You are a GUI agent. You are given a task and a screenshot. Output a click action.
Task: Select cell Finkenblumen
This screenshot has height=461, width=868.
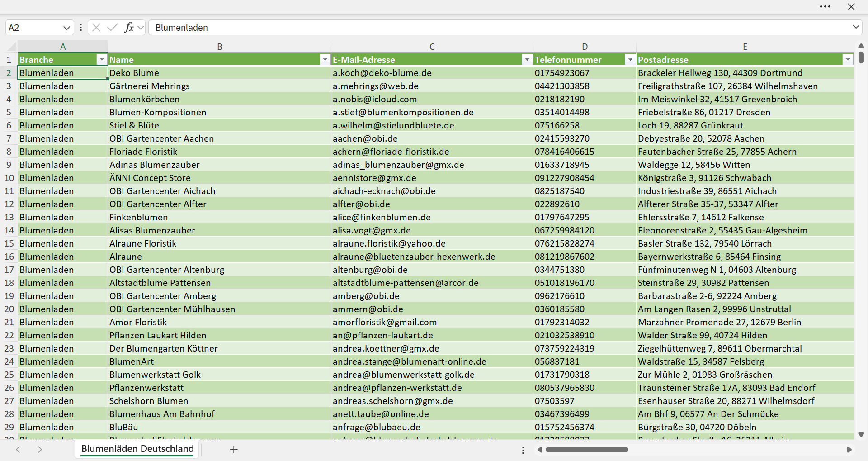[219, 217]
